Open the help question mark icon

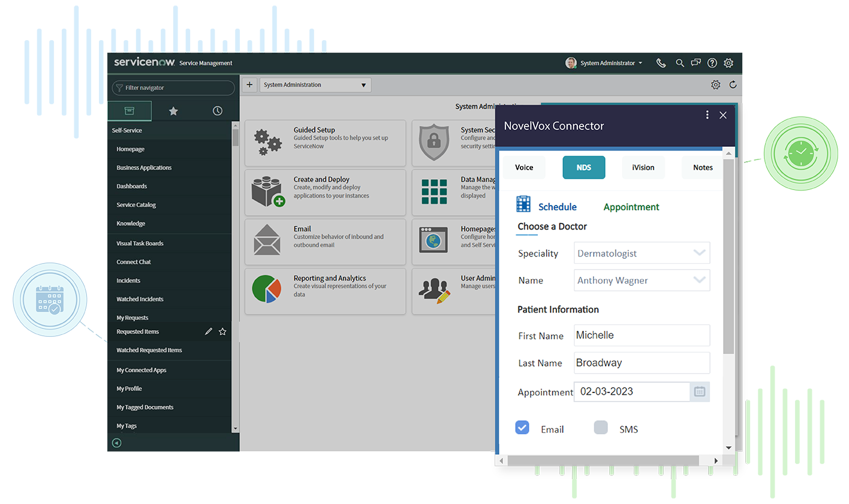(x=712, y=63)
